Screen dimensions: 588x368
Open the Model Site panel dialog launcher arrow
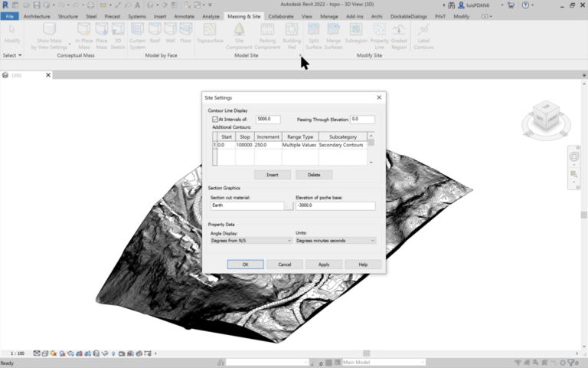300,55
